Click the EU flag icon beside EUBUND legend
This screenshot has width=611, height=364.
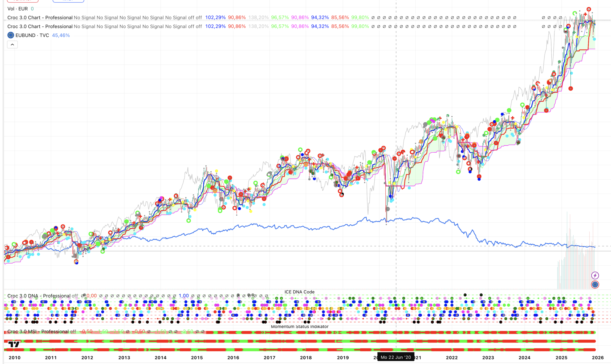coord(11,35)
